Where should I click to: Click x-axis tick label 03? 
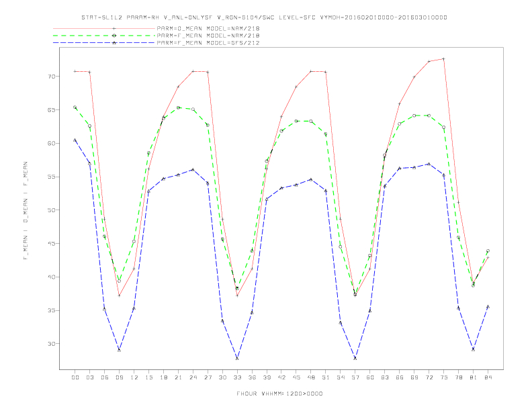pyautogui.click(x=89, y=377)
